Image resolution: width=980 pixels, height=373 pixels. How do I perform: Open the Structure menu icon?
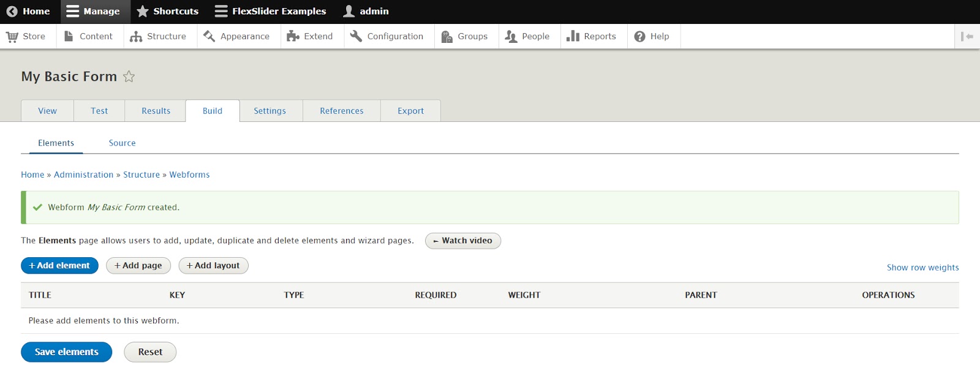click(x=136, y=37)
